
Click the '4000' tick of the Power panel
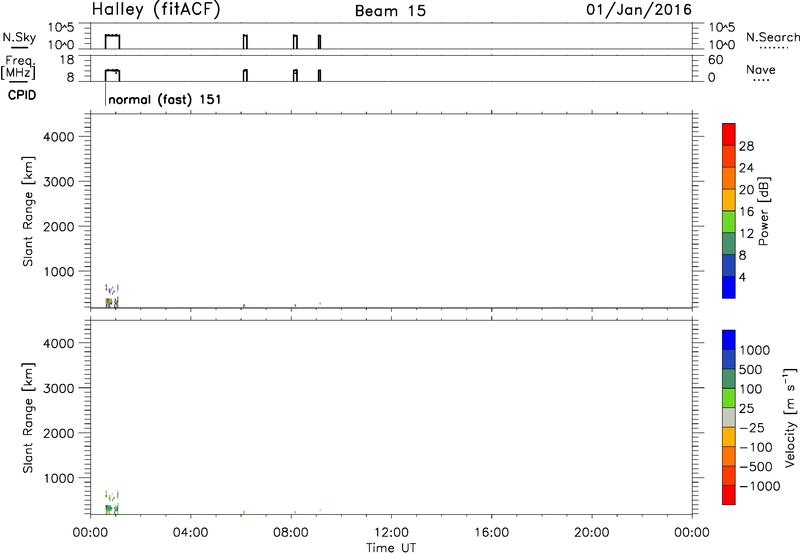click(59, 137)
